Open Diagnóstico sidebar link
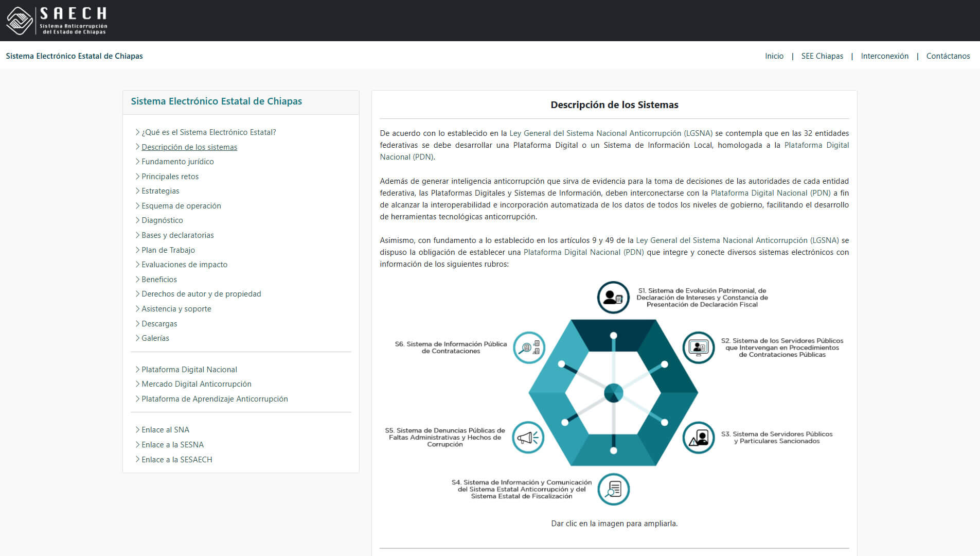The width and height of the screenshot is (980, 556). [162, 220]
